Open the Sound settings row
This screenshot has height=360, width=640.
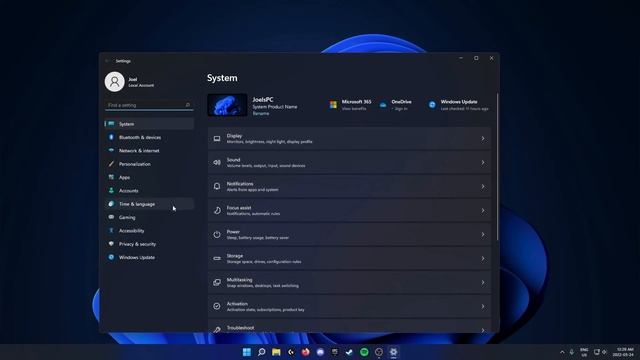tap(349, 162)
